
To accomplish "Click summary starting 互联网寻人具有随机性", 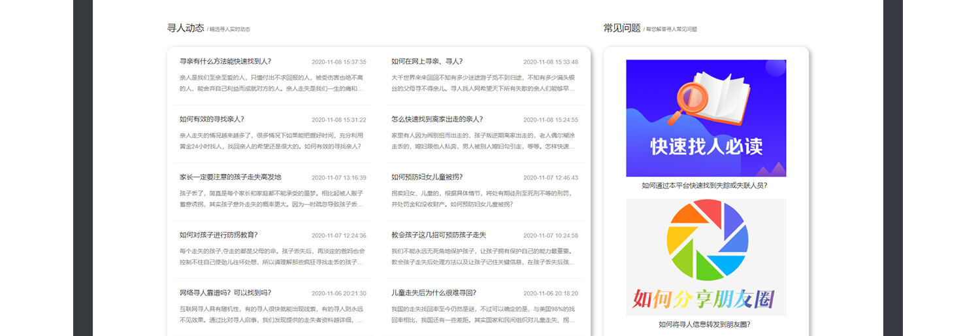I will click(x=271, y=314).
